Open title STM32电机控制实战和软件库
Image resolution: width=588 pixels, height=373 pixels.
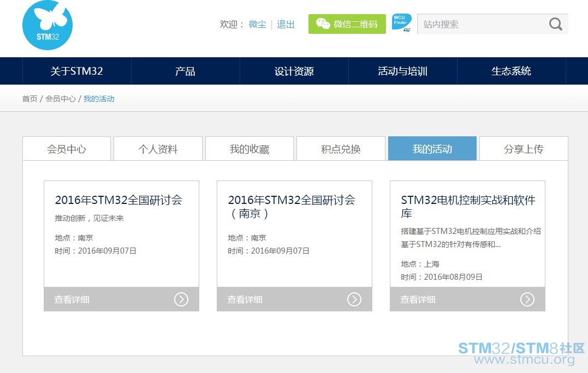click(x=468, y=207)
